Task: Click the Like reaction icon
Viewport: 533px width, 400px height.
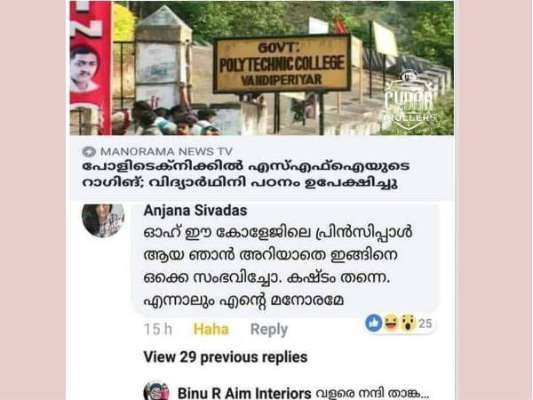Action: pos(374,323)
